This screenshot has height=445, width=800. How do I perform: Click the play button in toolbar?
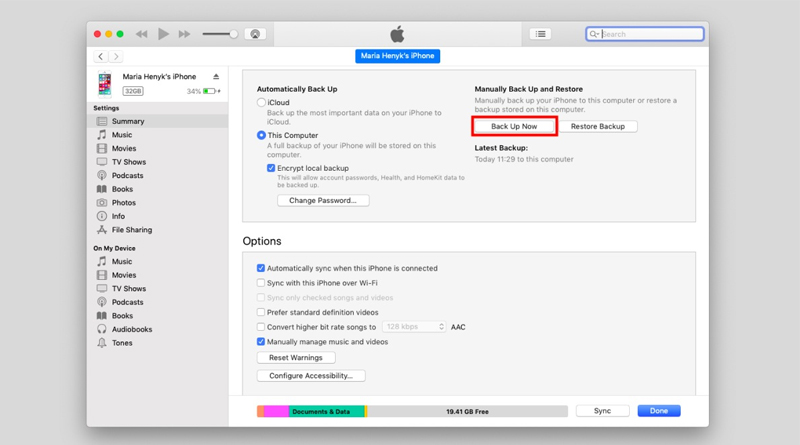[163, 34]
